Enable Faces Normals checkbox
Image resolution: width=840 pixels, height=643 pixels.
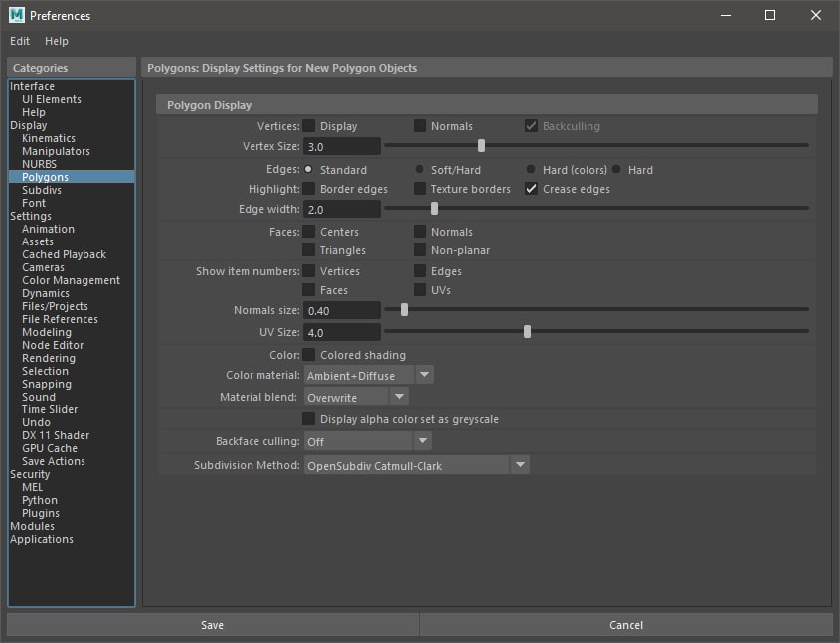420,232
